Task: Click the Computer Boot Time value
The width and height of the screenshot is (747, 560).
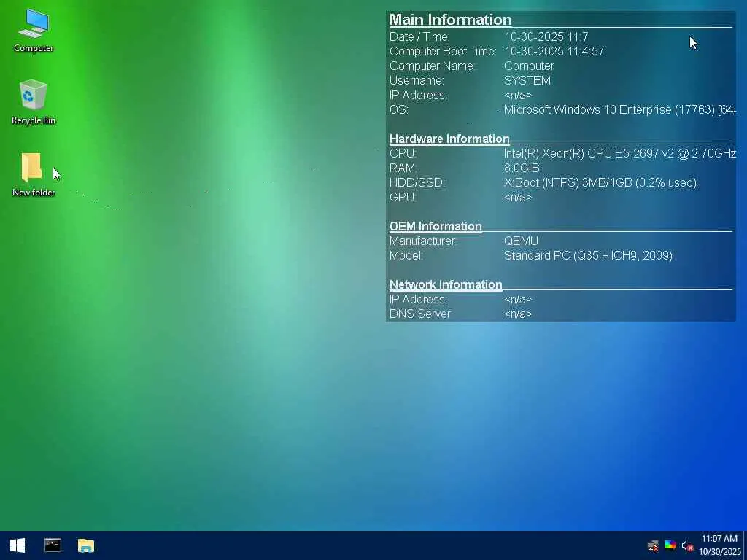Action: pos(554,52)
